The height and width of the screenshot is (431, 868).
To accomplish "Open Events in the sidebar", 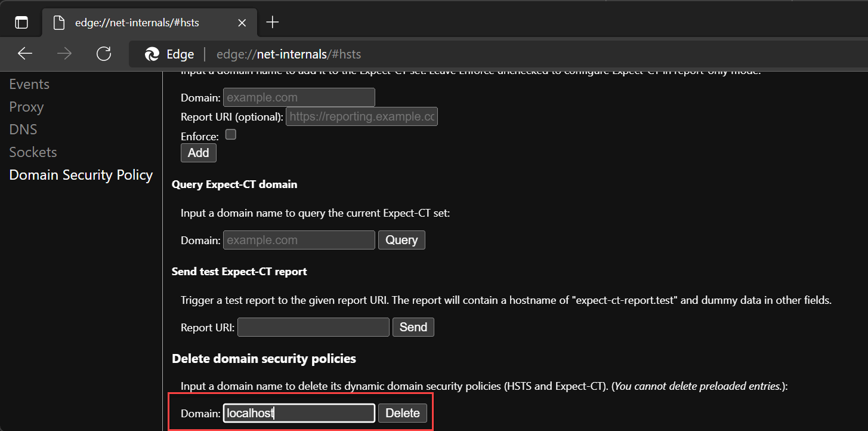I will [x=29, y=84].
